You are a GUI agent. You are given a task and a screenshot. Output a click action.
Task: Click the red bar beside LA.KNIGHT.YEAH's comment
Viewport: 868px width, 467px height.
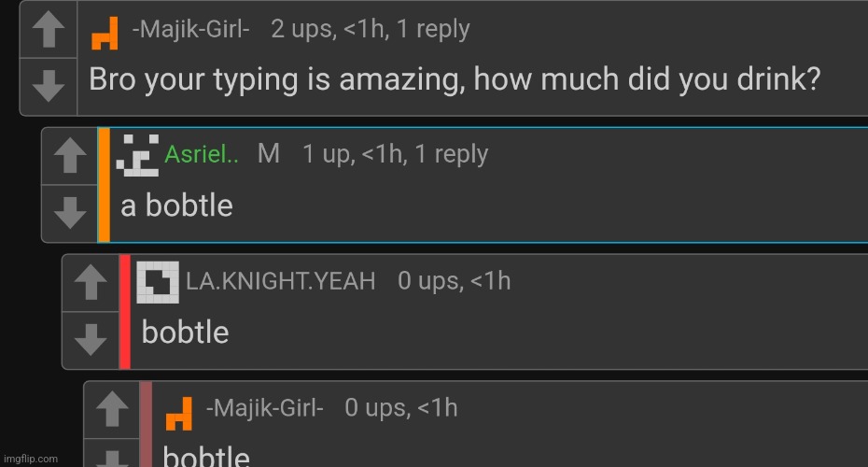tap(124, 312)
